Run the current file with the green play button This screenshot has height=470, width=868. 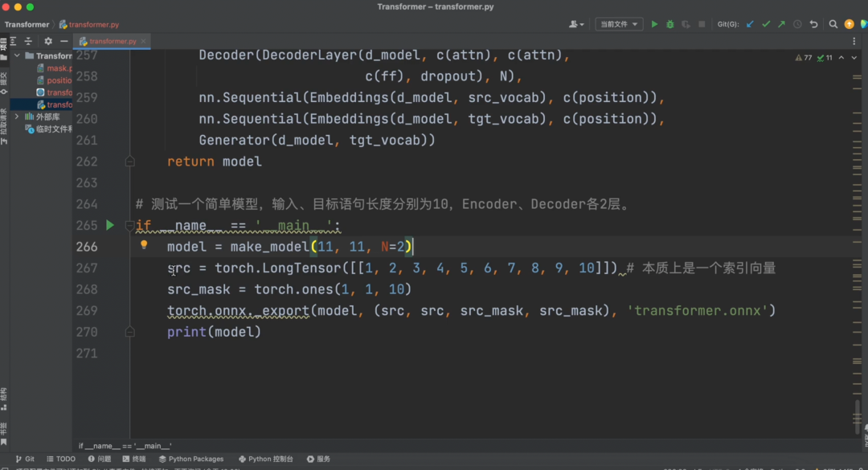coord(654,24)
